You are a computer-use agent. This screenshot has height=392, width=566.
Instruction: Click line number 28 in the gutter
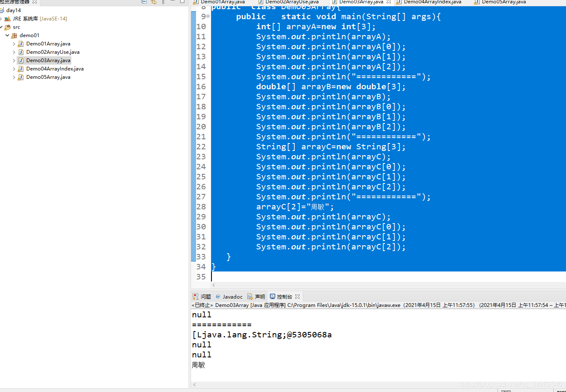tap(201, 207)
